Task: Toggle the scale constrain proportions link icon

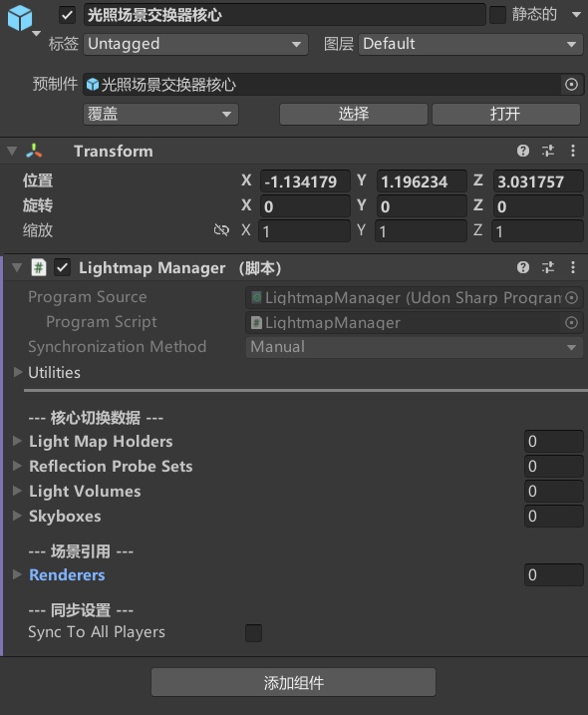Action: [x=221, y=230]
